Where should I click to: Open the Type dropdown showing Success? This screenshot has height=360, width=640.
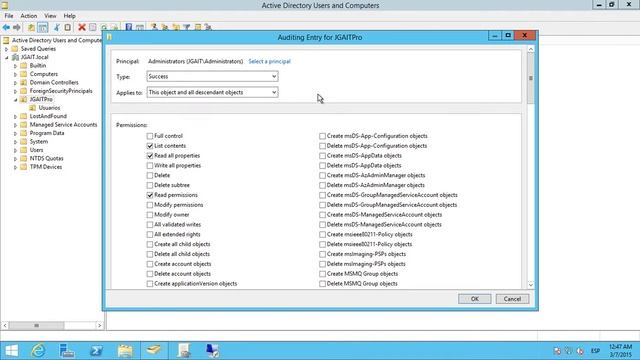(x=212, y=76)
